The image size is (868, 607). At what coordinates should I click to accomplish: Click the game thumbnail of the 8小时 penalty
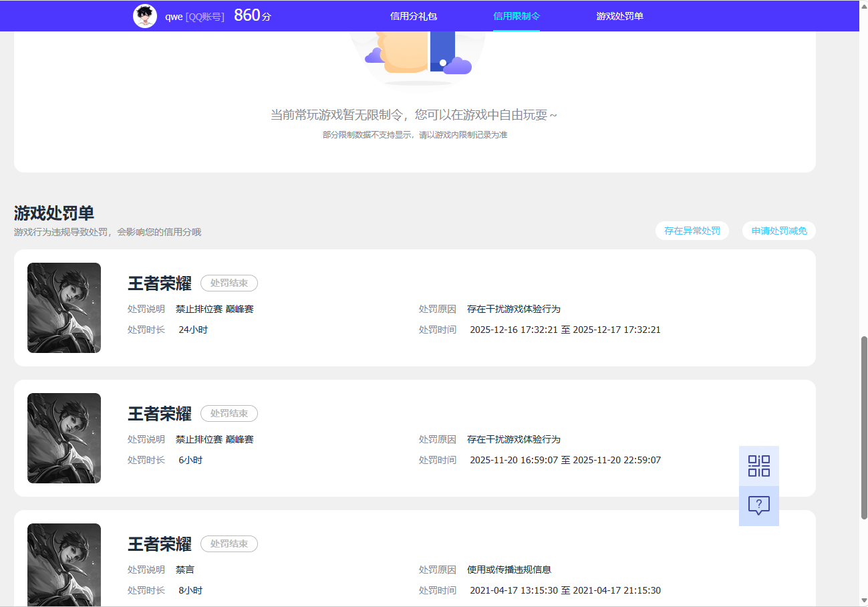(64, 565)
